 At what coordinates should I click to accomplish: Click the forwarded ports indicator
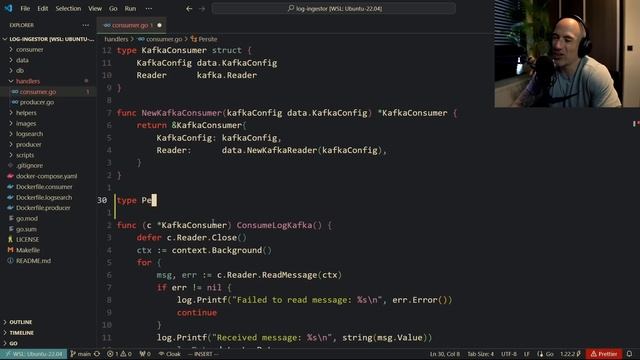pos(145,354)
